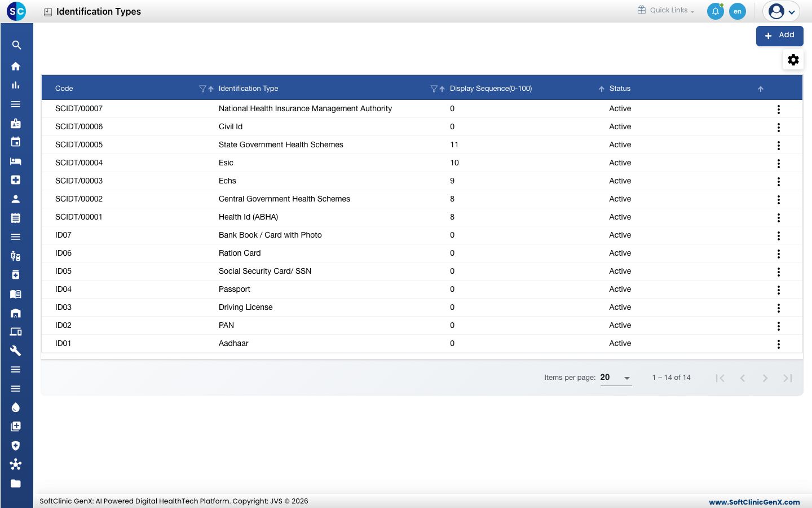
Task: Open the blood drop sidebar icon
Action: [x=16, y=408]
